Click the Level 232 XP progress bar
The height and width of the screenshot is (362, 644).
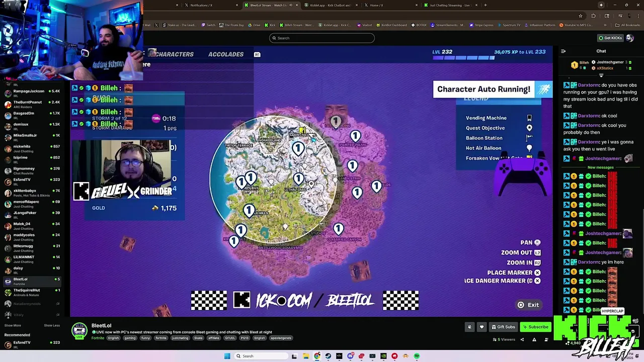[463, 58]
